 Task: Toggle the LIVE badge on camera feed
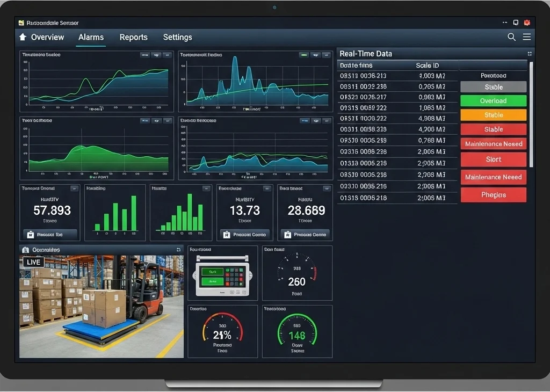(33, 262)
